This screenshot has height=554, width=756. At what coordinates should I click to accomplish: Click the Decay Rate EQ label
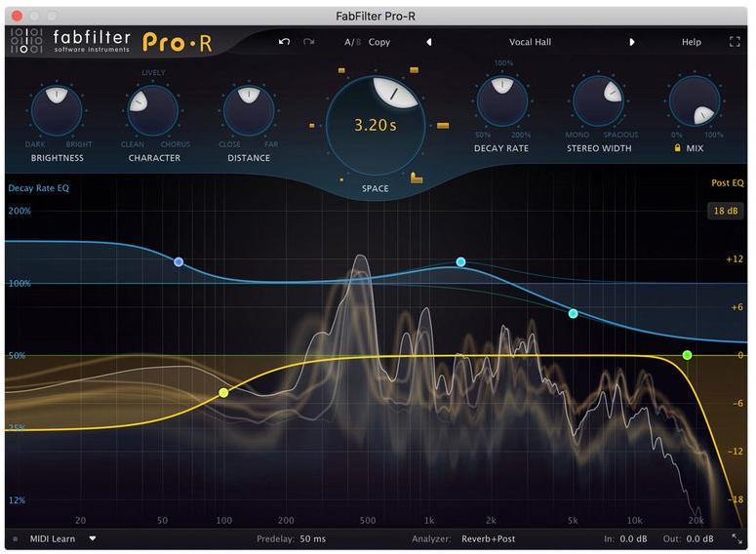coord(39,188)
